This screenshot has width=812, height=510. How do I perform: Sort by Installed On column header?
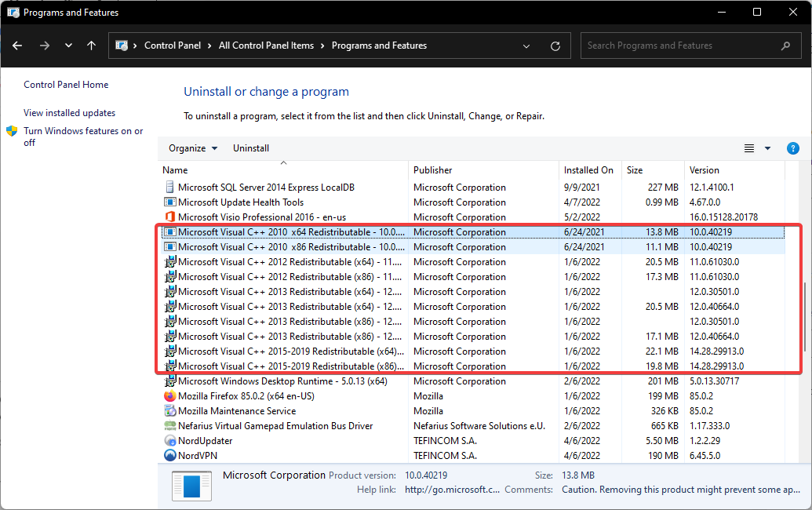tap(590, 169)
